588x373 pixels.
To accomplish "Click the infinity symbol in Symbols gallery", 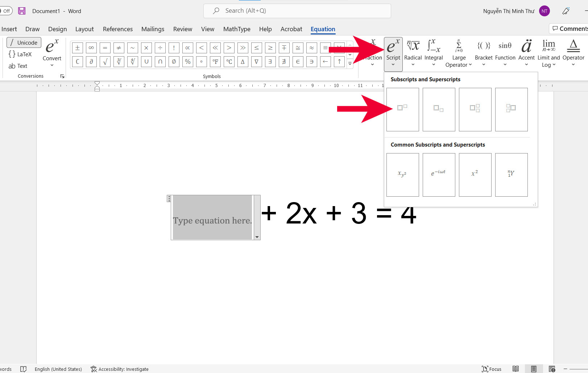I will (x=91, y=48).
